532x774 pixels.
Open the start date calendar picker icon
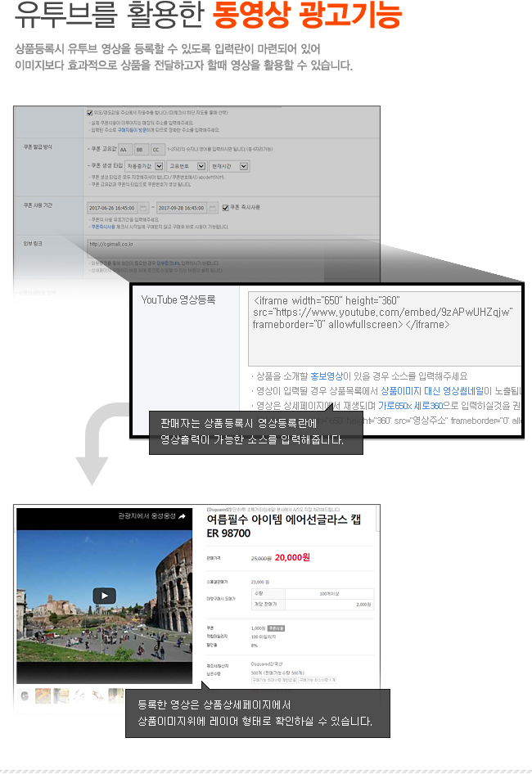coord(143,208)
